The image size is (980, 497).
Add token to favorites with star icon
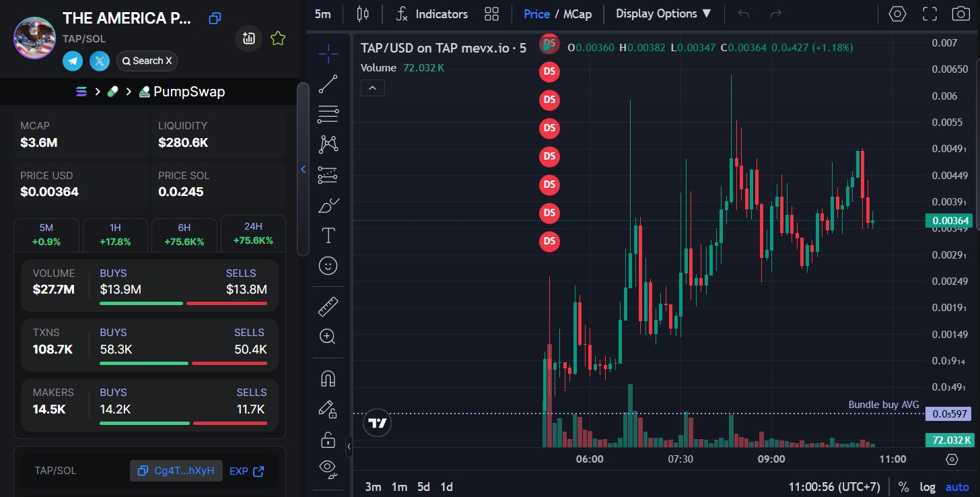pos(277,39)
